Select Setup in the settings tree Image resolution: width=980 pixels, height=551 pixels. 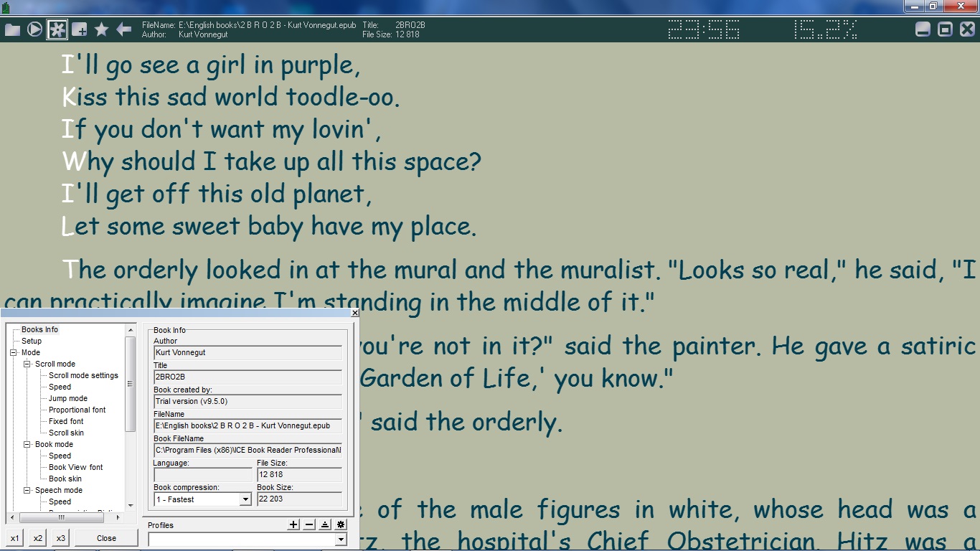(32, 342)
